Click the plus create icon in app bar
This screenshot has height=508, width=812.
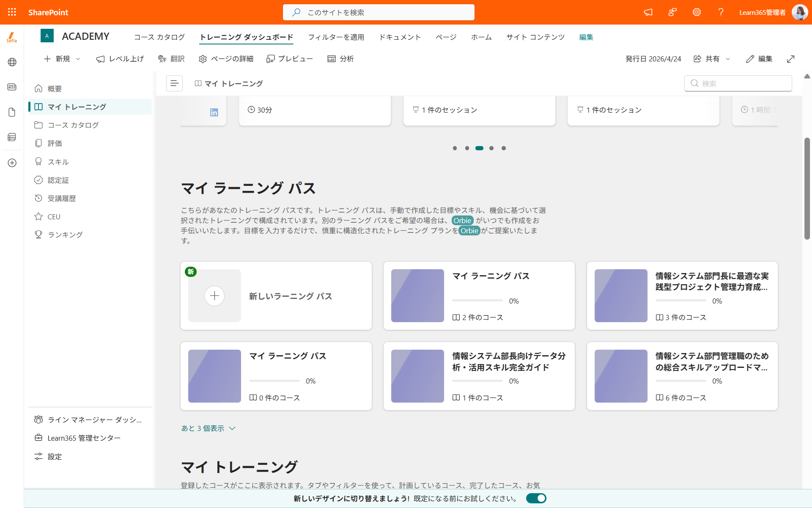[x=12, y=163]
